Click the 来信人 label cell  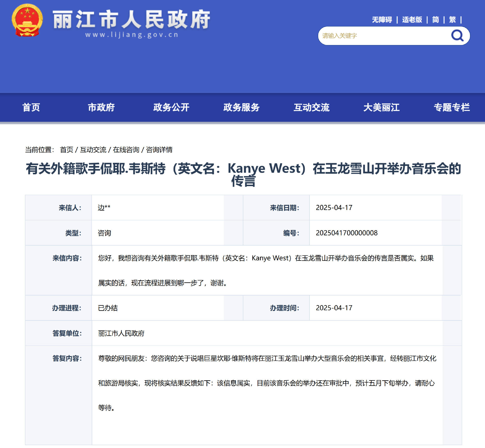coord(58,208)
